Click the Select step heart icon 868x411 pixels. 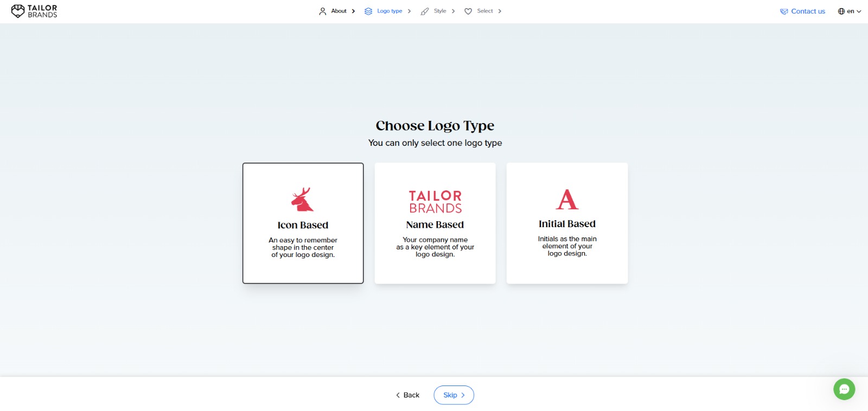coord(468,11)
